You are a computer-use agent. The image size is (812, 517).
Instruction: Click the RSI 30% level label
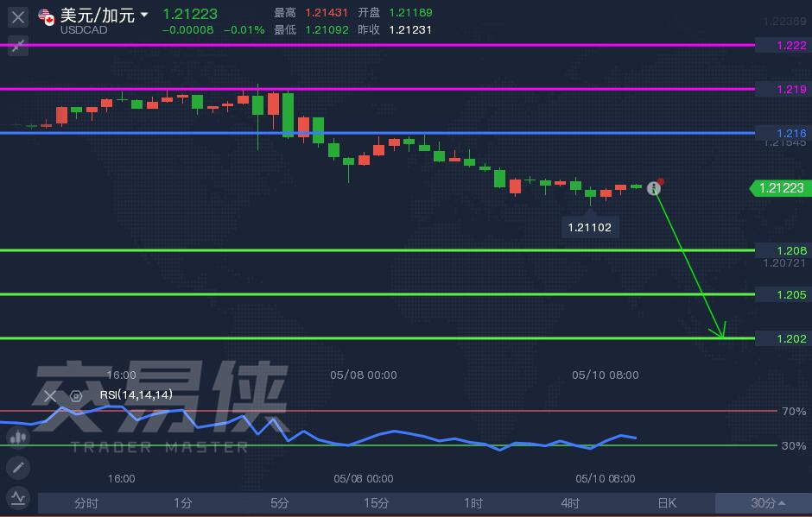coord(793,445)
